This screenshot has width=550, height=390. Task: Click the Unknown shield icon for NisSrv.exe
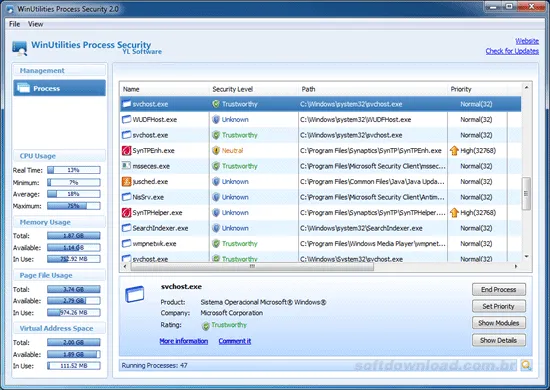pos(216,197)
